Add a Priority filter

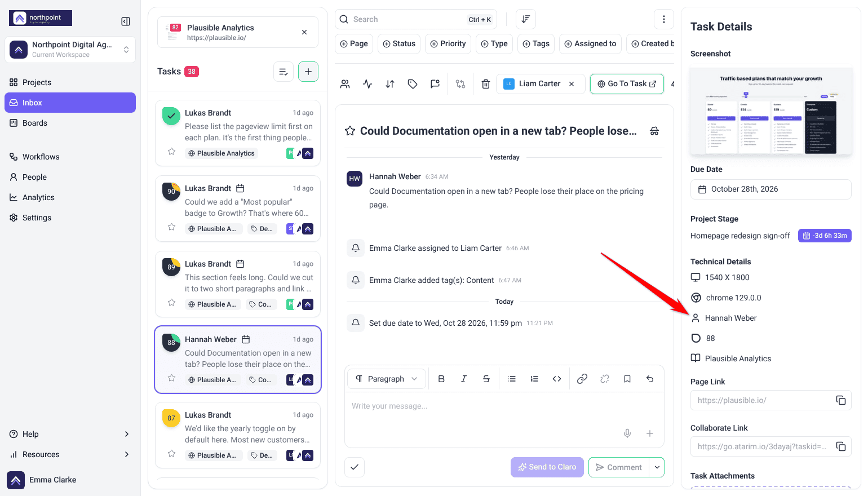click(x=448, y=44)
